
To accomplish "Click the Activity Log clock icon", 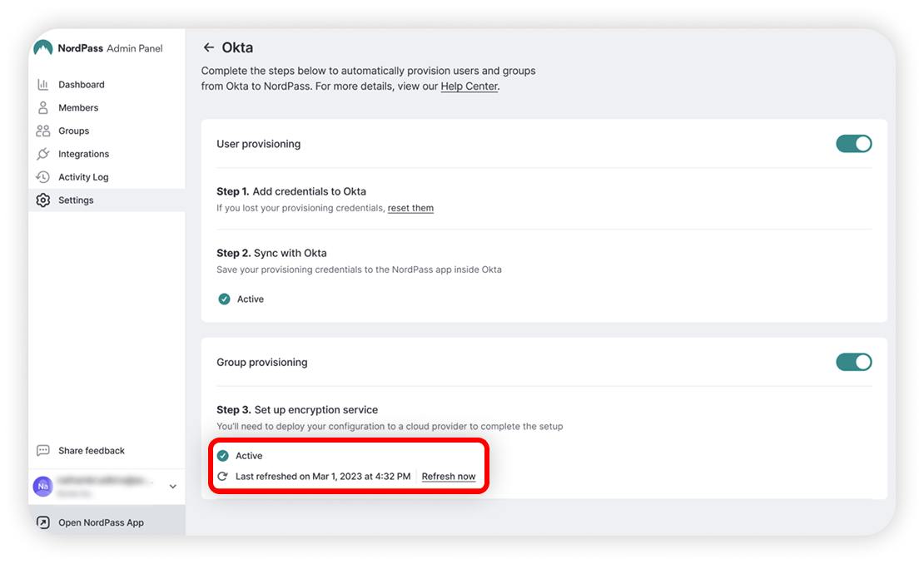I will click(x=43, y=176).
